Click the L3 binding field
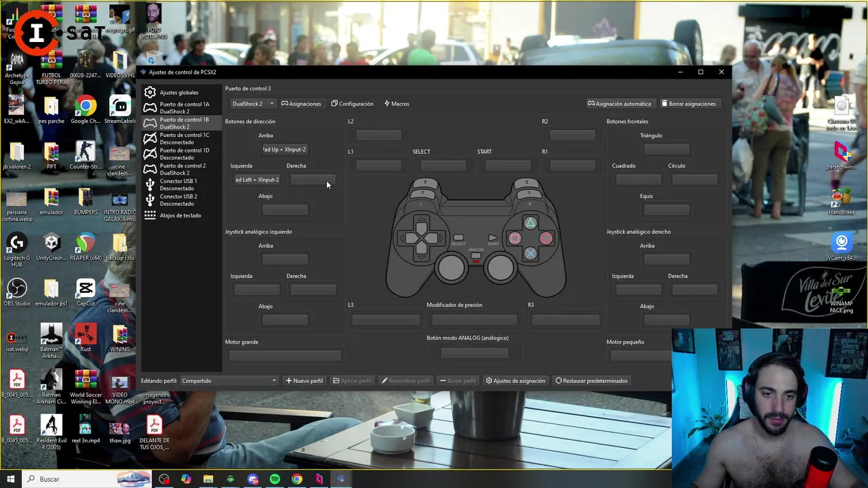This screenshot has height=488, width=868. [386, 320]
